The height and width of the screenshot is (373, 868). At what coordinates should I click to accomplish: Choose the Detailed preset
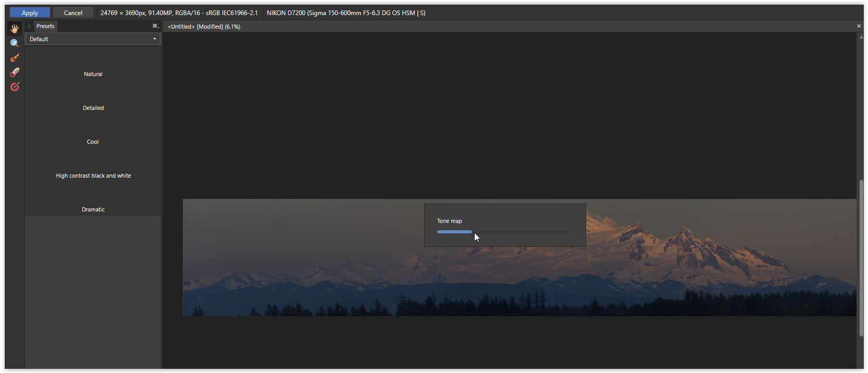pos(93,108)
